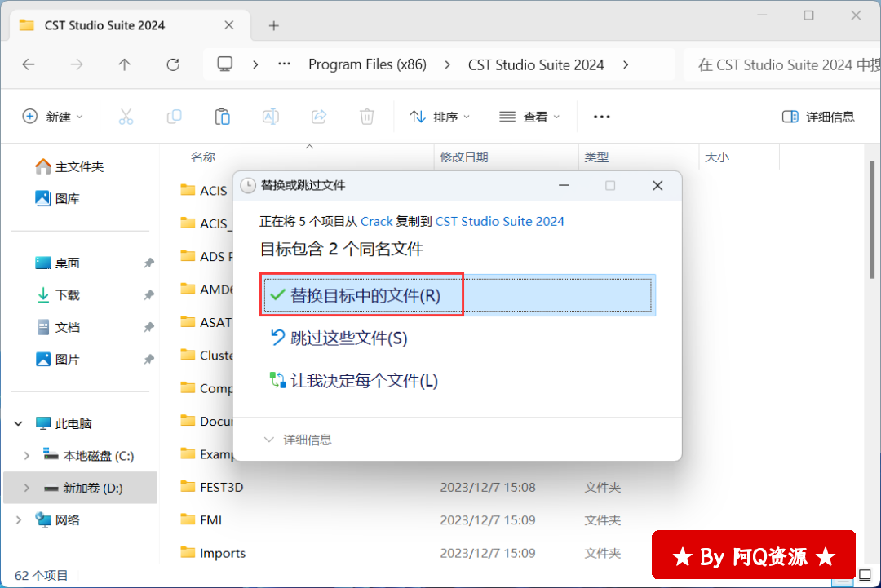Click the search box for CST Studio Suite 2024
The height and width of the screenshot is (588, 881).
click(782, 64)
